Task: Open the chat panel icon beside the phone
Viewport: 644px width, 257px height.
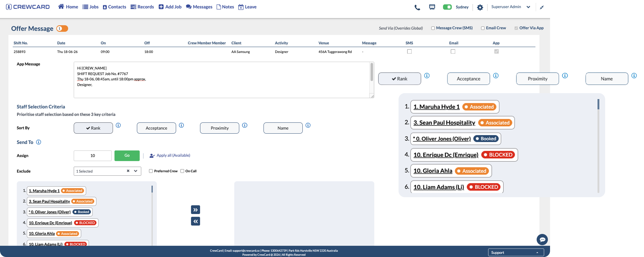Action: pos(432,7)
